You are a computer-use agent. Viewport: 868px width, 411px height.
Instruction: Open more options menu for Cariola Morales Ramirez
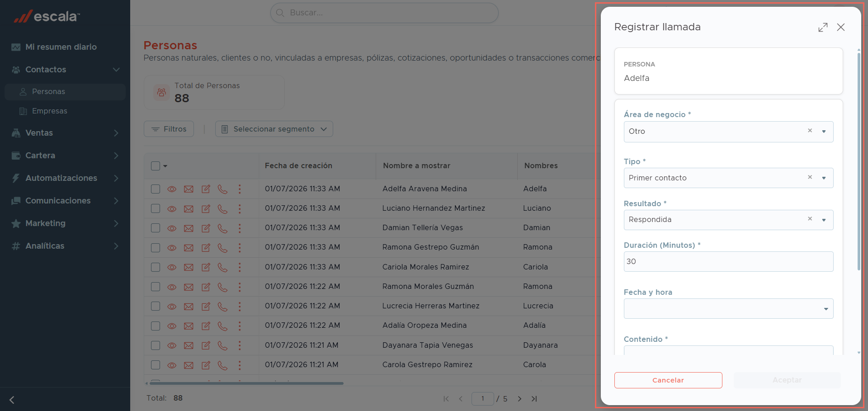[240, 267]
